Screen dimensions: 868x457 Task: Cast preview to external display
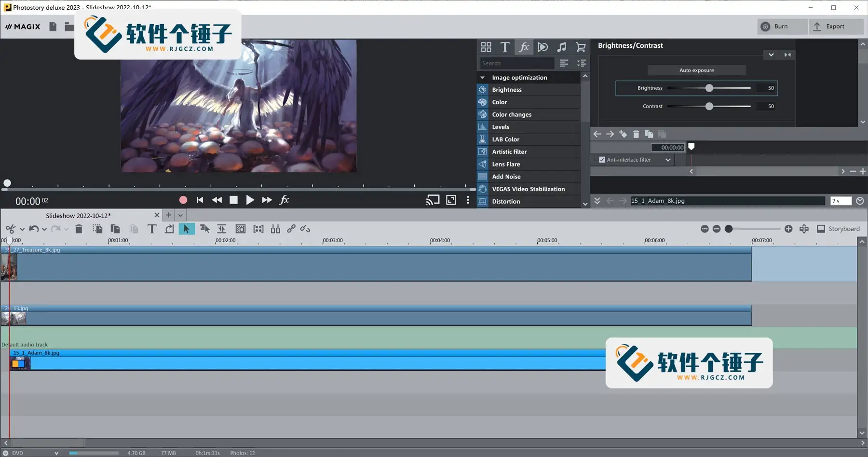point(433,200)
